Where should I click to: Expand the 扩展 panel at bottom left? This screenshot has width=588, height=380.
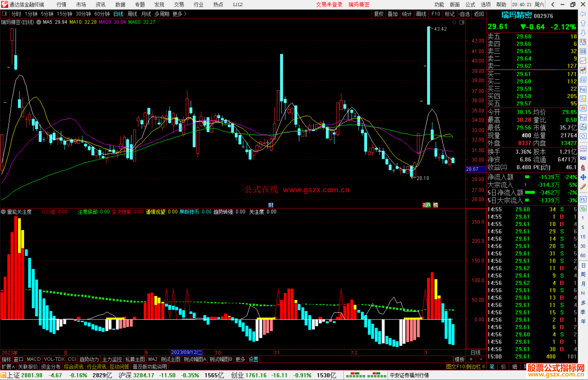(x=8, y=367)
